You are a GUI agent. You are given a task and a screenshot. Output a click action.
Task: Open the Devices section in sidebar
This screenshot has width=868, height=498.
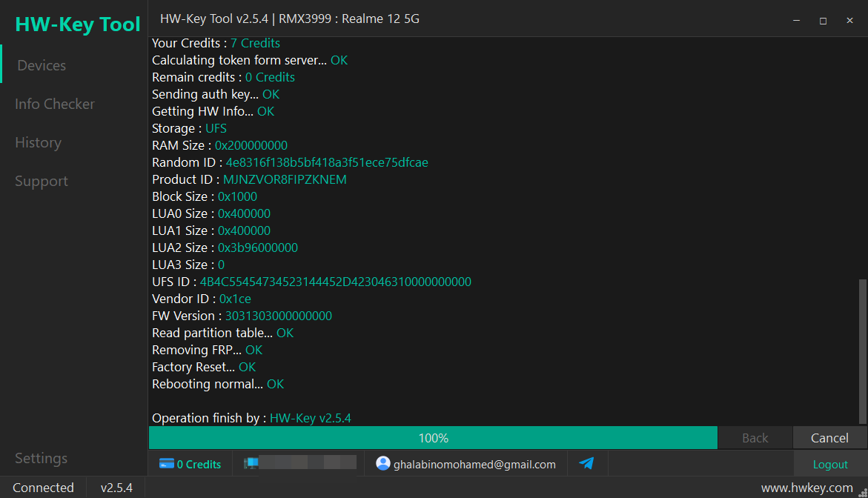coord(42,65)
